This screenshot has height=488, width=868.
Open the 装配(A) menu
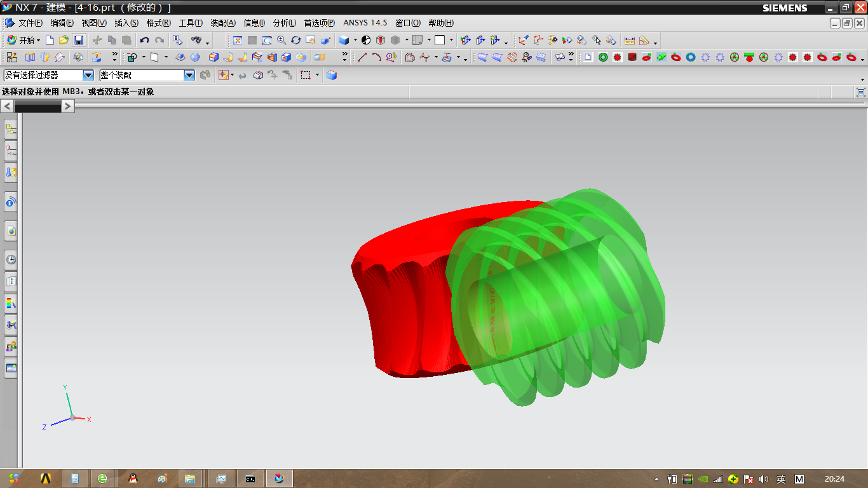(x=222, y=23)
